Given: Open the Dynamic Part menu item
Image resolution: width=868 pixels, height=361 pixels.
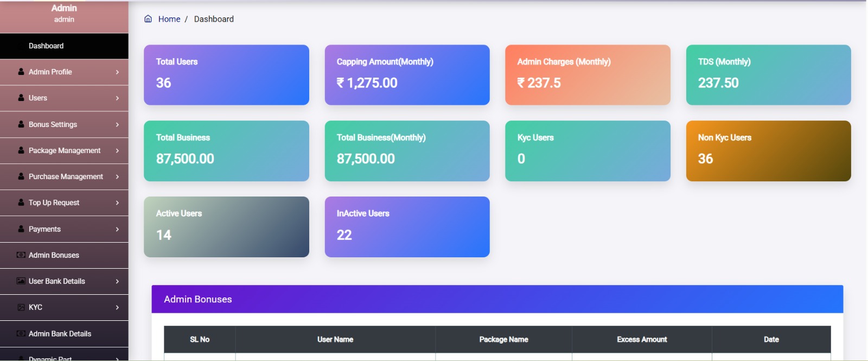Looking at the screenshot, I should [x=50, y=357].
